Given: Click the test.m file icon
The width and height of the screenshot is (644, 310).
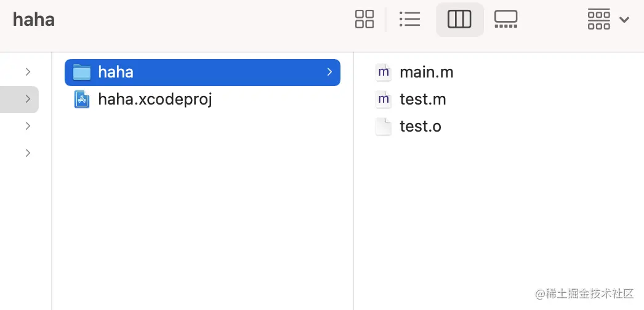Looking at the screenshot, I should coord(384,100).
